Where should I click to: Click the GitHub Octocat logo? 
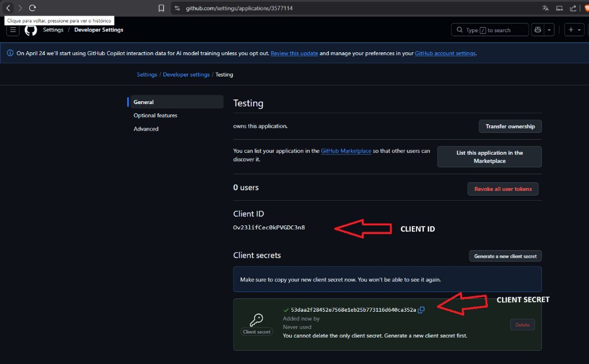tap(31, 30)
